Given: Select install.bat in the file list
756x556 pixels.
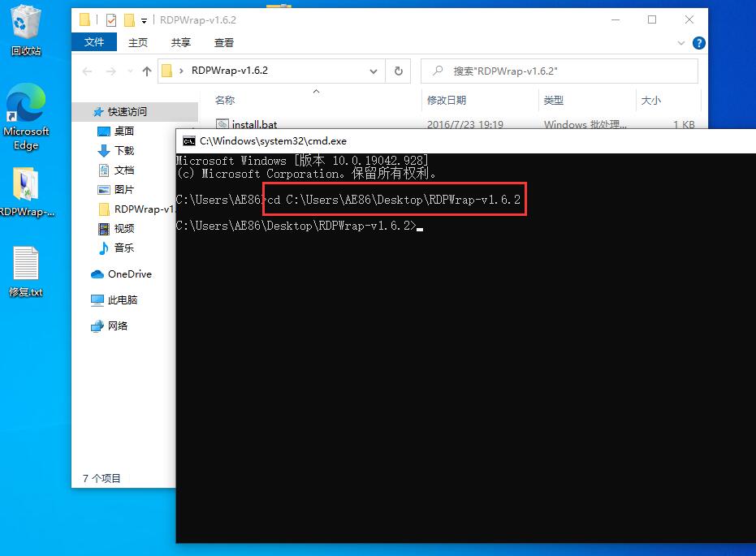Looking at the screenshot, I should (x=254, y=125).
